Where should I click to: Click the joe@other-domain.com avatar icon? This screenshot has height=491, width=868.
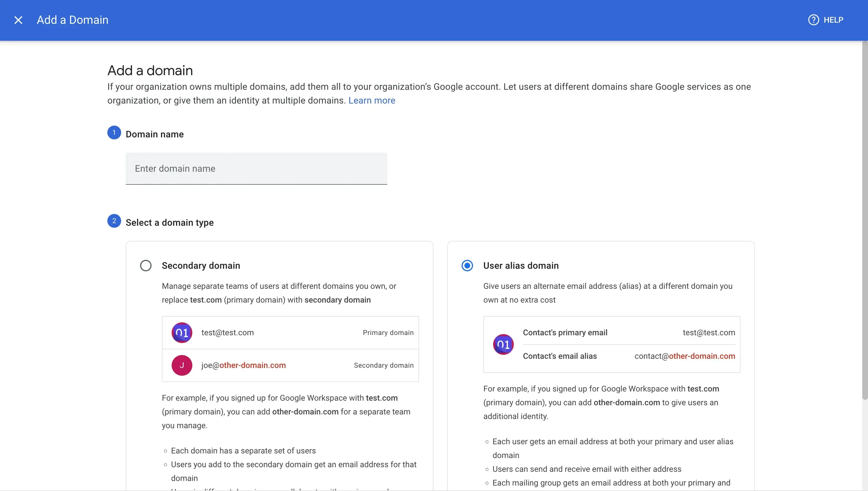tap(182, 365)
